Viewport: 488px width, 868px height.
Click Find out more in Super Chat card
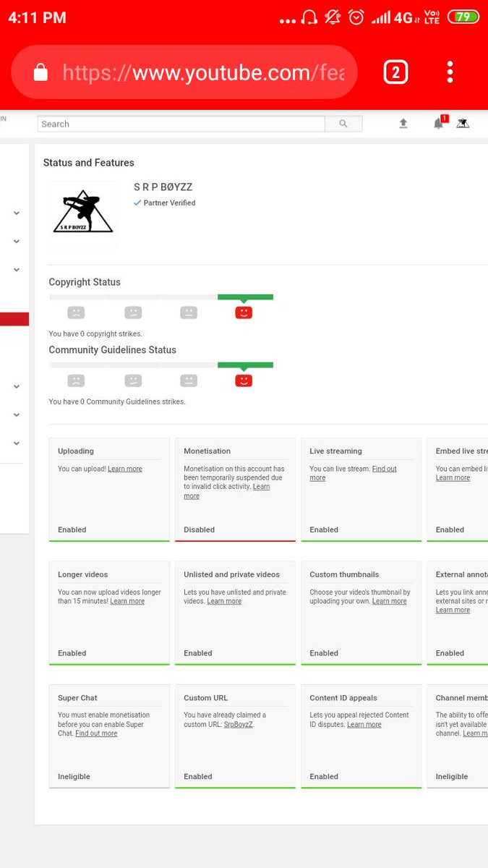tap(96, 733)
